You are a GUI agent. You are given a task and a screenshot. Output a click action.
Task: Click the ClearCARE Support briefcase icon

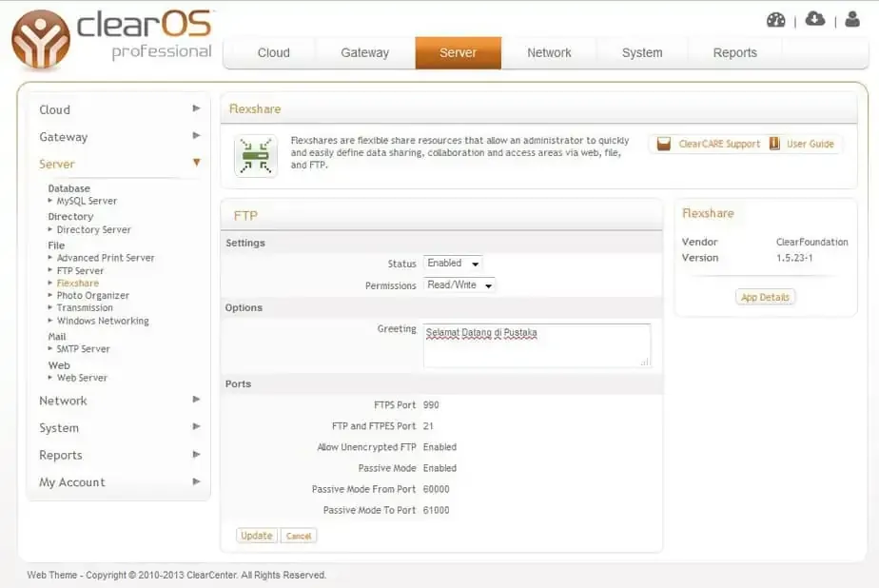click(x=664, y=144)
